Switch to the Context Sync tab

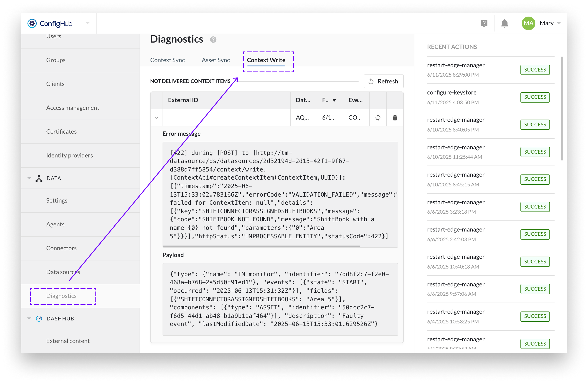point(167,60)
